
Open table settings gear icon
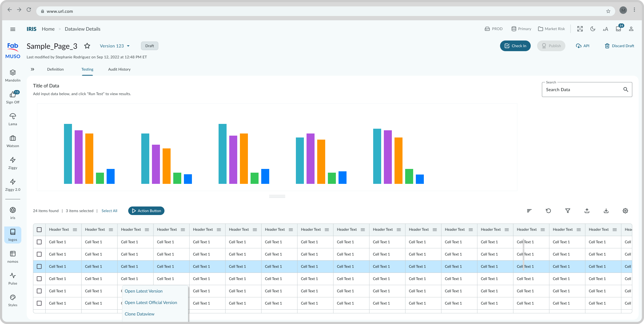coord(625,211)
